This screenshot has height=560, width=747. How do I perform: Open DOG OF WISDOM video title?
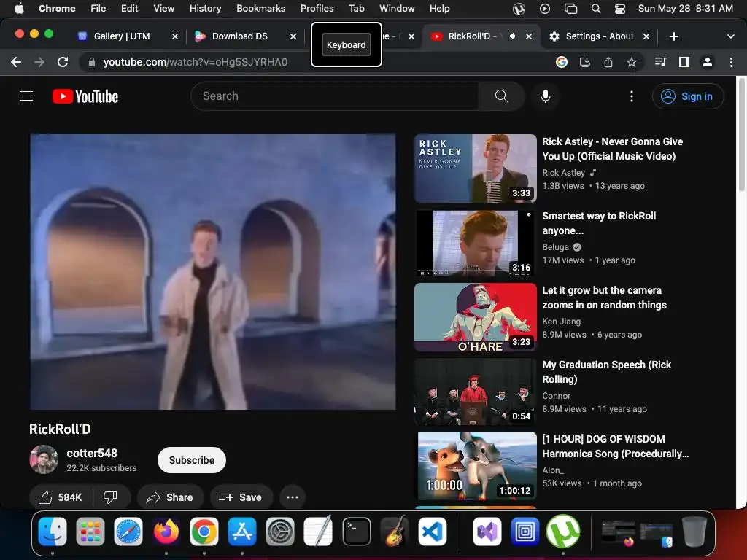(x=615, y=446)
